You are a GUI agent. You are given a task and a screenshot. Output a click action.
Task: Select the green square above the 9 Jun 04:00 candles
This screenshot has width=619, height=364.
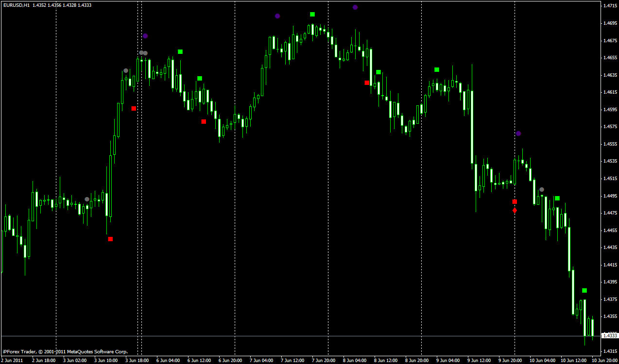437,69
